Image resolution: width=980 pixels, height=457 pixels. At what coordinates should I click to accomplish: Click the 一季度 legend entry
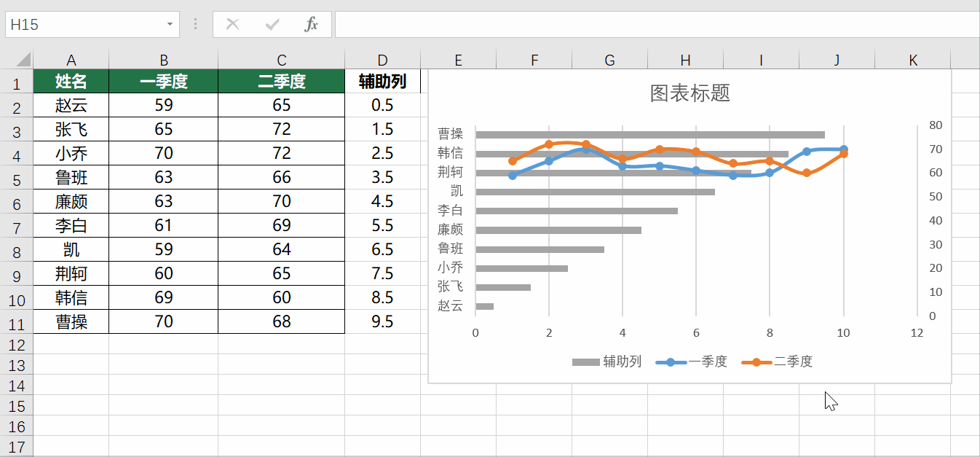point(691,362)
